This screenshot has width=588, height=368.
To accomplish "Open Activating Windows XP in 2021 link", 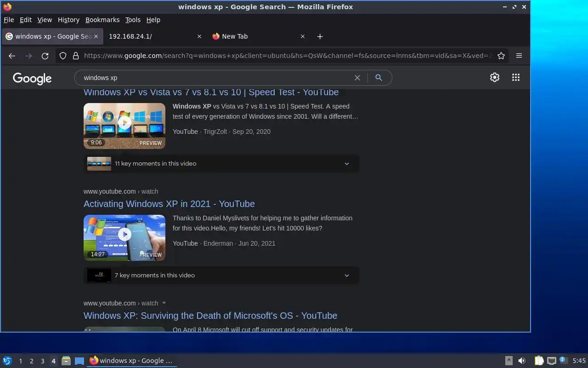I will click(169, 204).
